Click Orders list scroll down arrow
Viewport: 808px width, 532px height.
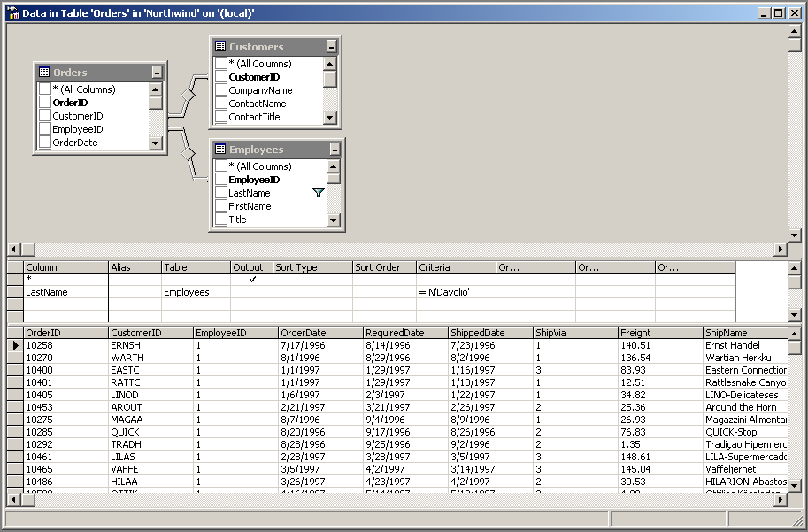[155, 143]
